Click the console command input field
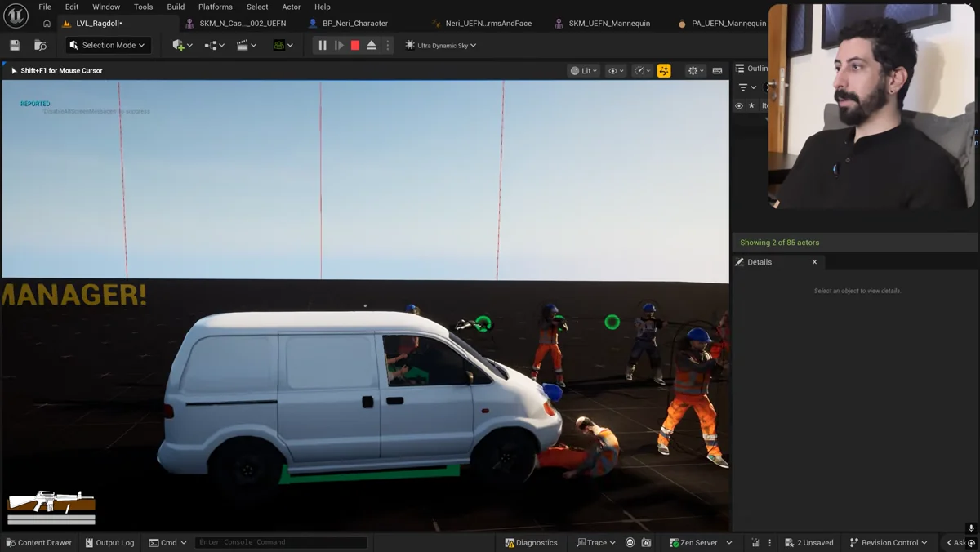980x552 pixels. [282, 542]
